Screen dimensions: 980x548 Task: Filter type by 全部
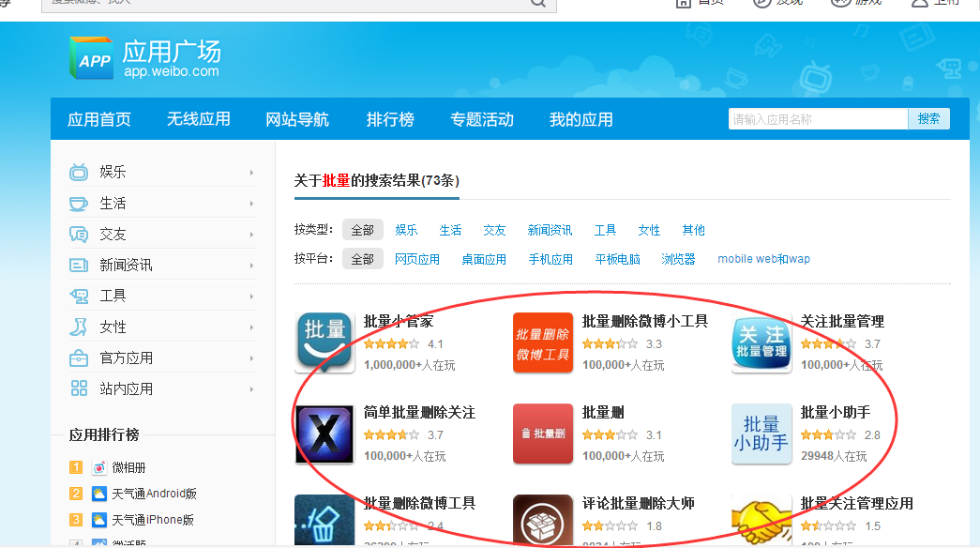[363, 230]
